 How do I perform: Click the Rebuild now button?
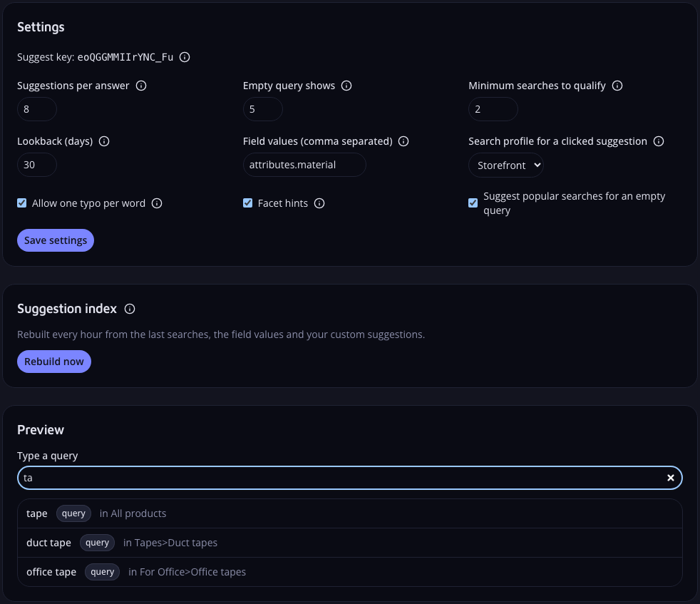[54, 362]
